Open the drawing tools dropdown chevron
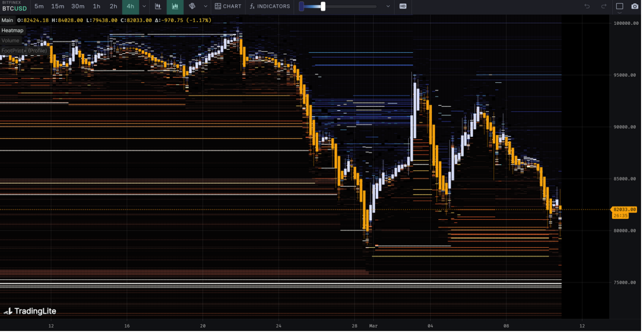644x332 pixels. click(206, 6)
